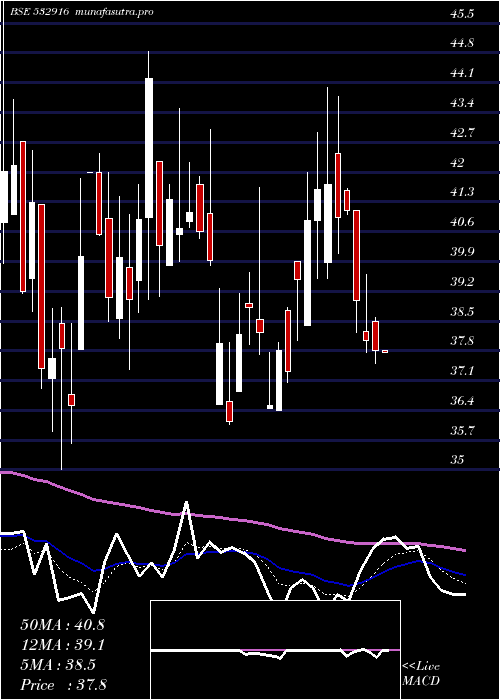Click the 44.1 price axis label
Image resolution: width=500 pixels, height=700 pixels.
coord(462,73)
